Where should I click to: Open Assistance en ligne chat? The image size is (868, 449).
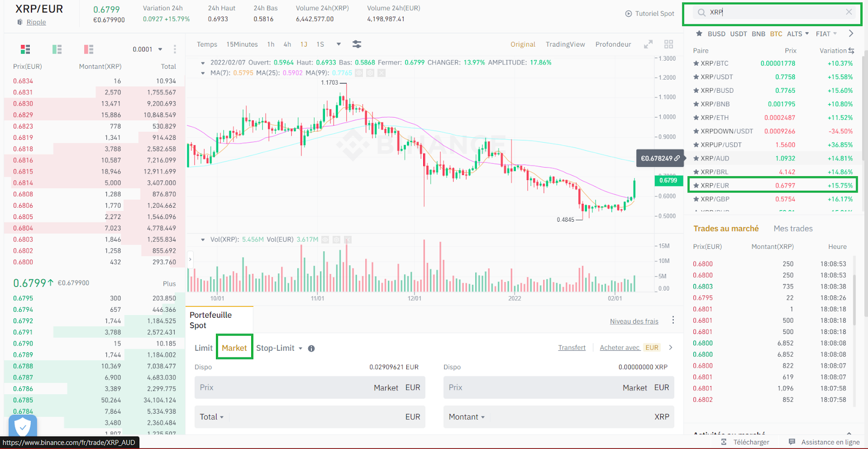pos(825,442)
